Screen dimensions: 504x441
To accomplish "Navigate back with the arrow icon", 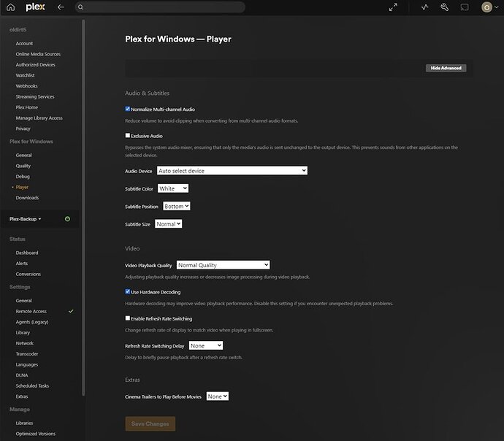I will pos(61,7).
